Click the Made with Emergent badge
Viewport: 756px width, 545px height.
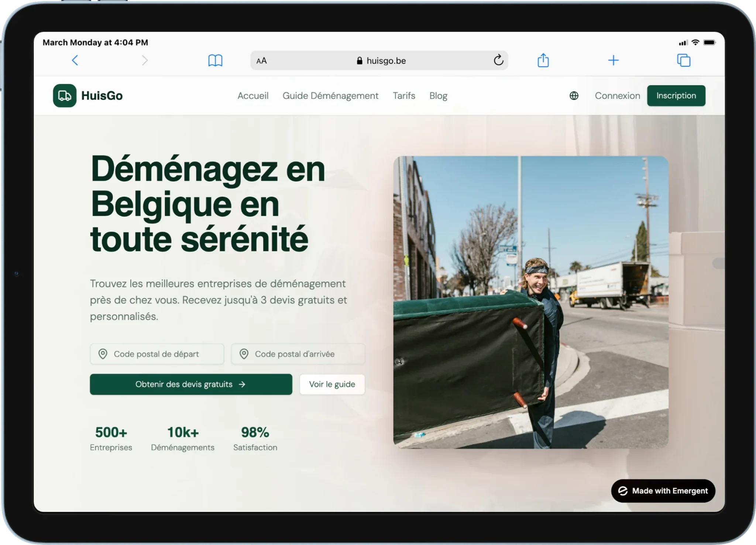(x=663, y=491)
